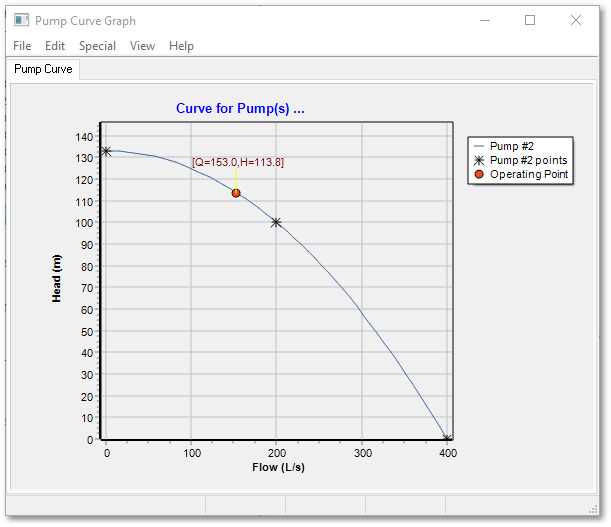Click the pump point marker at flow 400
The width and height of the screenshot is (611, 527).
tap(447, 438)
